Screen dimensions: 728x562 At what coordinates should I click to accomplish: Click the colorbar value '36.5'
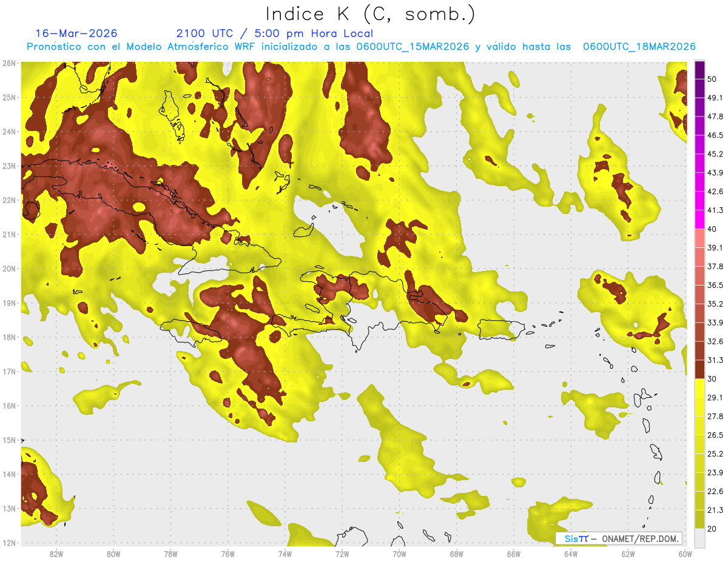click(715, 285)
